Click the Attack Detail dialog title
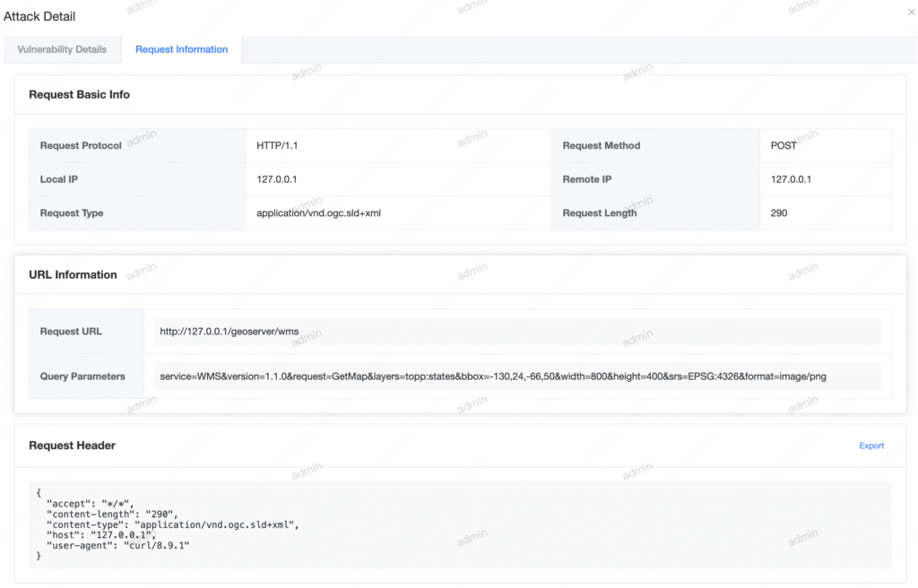The image size is (918, 588). (39, 16)
